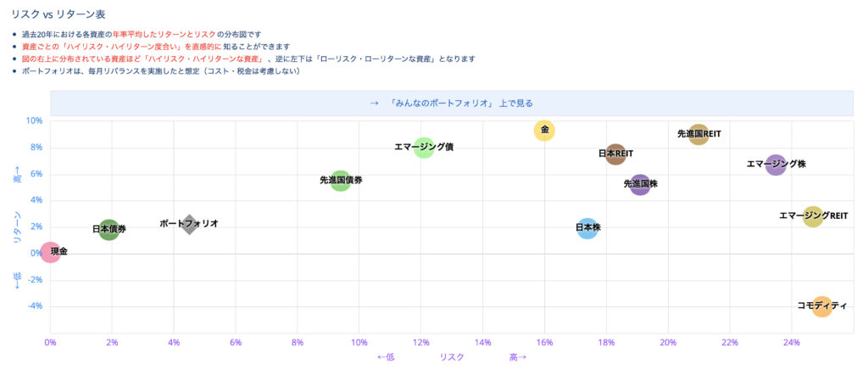Viewport: 868px width, 387px height.
Task: Click the リスク x-axis title
Action: click(x=452, y=357)
